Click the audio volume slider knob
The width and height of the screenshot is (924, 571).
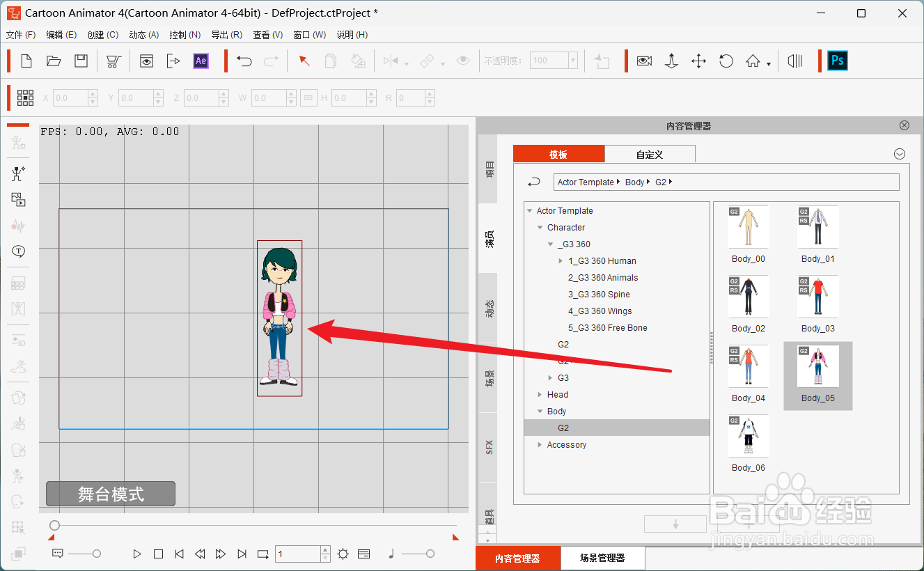click(x=430, y=554)
